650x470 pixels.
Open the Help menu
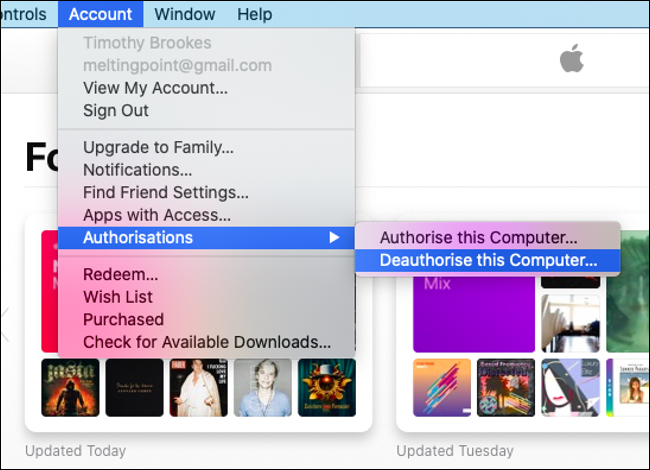[x=255, y=14]
